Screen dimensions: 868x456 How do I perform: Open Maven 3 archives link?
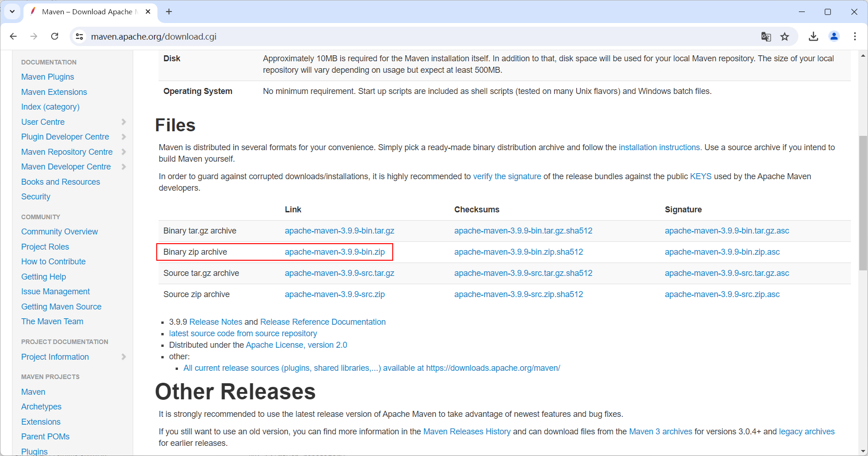point(661,432)
